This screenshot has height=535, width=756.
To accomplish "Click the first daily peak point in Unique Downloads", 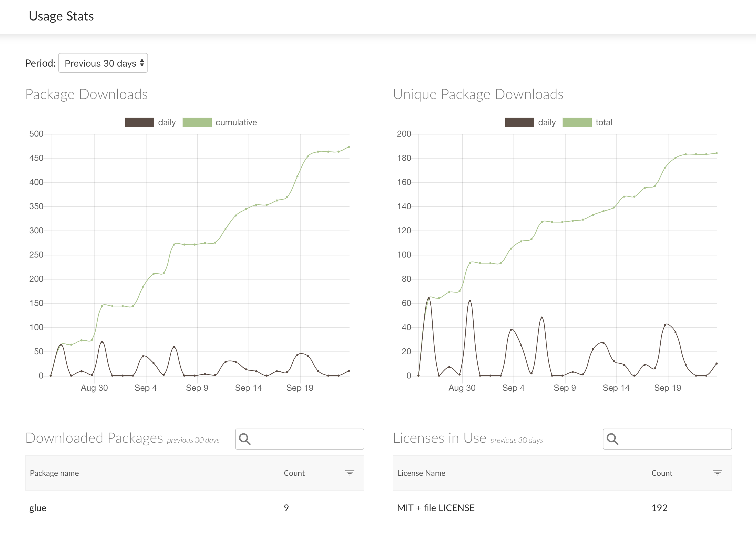I will pyautogui.click(x=429, y=298).
